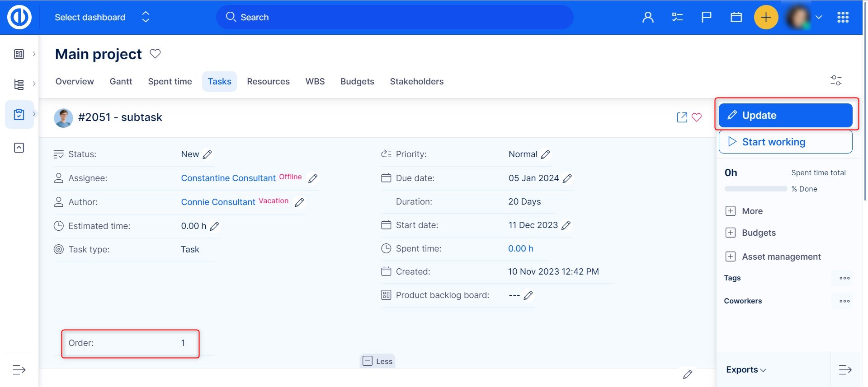868x387 pixels.
Task: Open Constantine Consultant assignee link
Action: coord(228,178)
